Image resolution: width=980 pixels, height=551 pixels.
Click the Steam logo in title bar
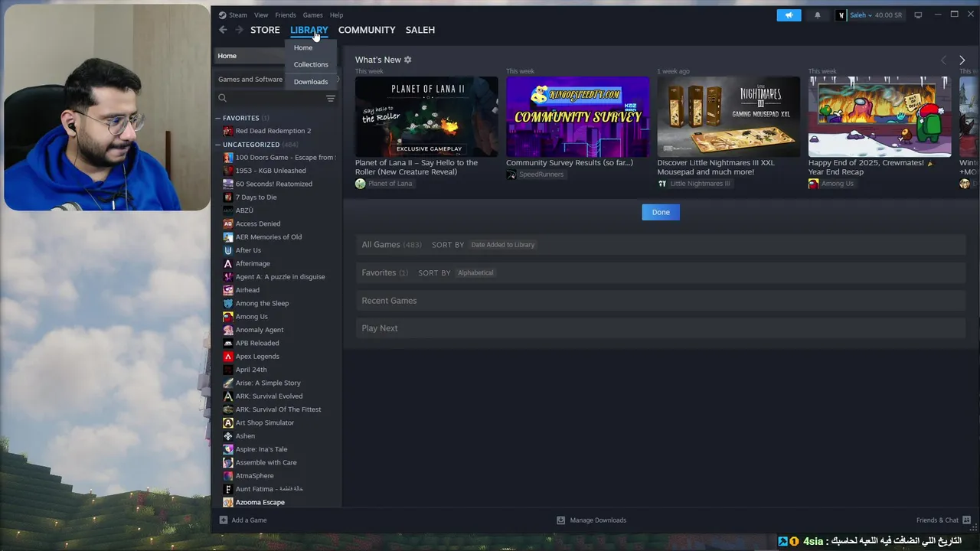pos(222,15)
